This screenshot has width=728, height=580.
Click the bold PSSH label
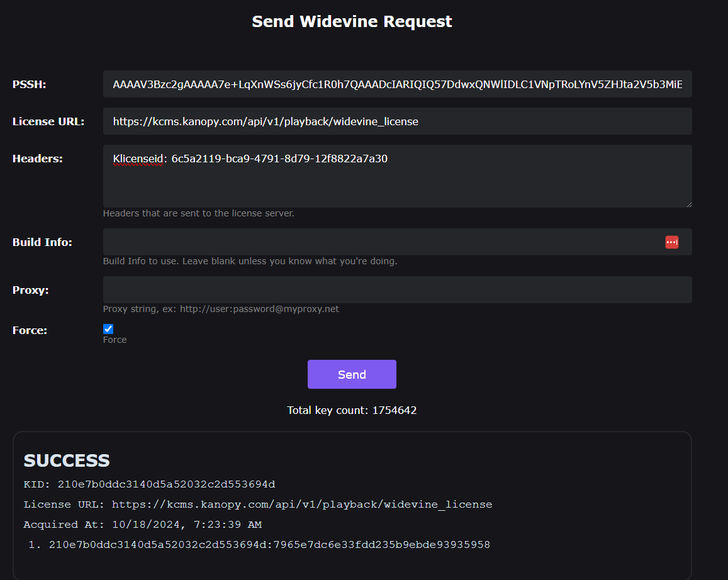point(30,84)
